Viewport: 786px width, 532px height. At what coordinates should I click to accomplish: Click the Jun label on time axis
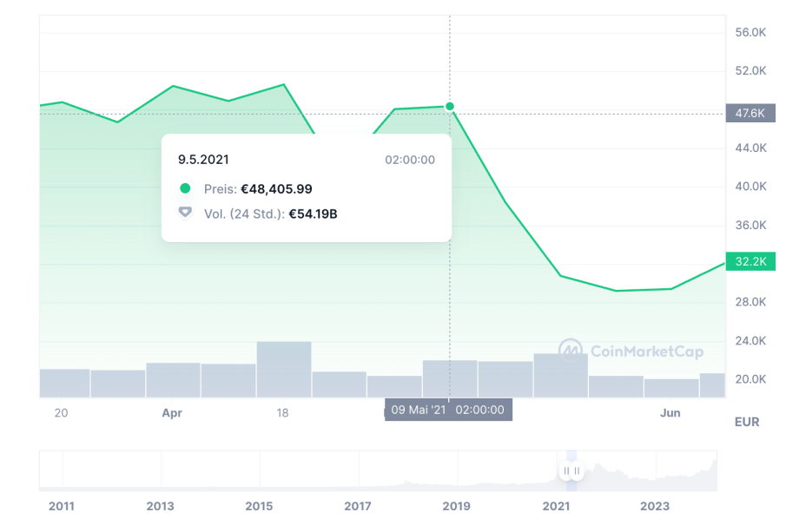(670, 413)
